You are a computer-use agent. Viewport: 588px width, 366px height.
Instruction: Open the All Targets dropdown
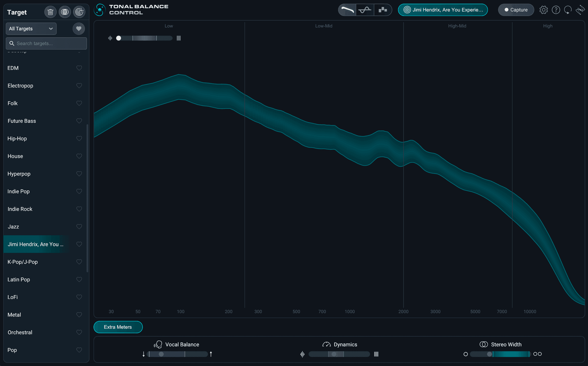point(31,29)
